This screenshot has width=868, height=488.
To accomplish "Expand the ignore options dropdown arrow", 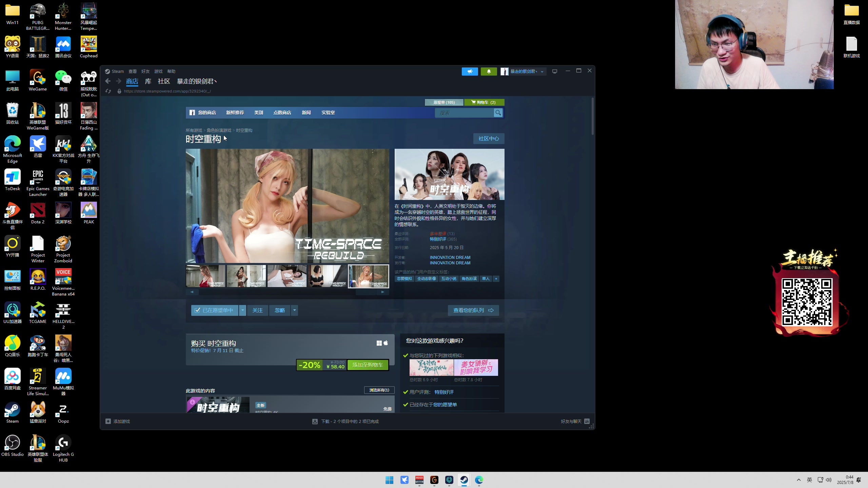I will 294,310.
